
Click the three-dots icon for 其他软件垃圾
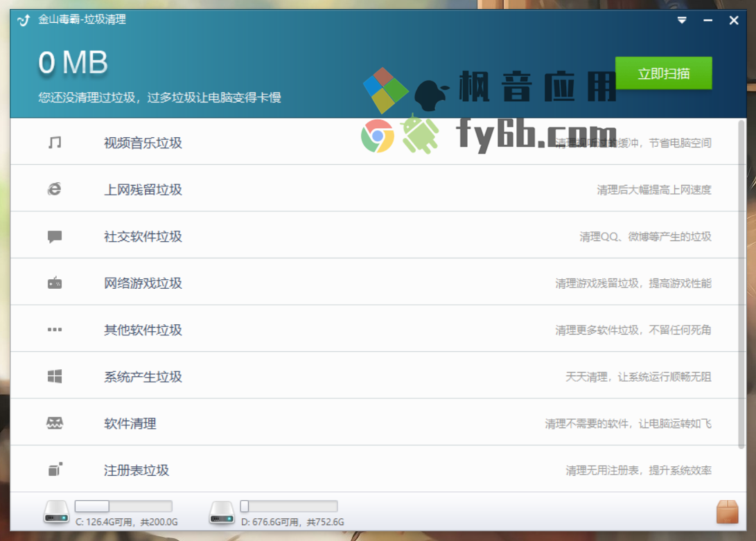[x=55, y=329]
